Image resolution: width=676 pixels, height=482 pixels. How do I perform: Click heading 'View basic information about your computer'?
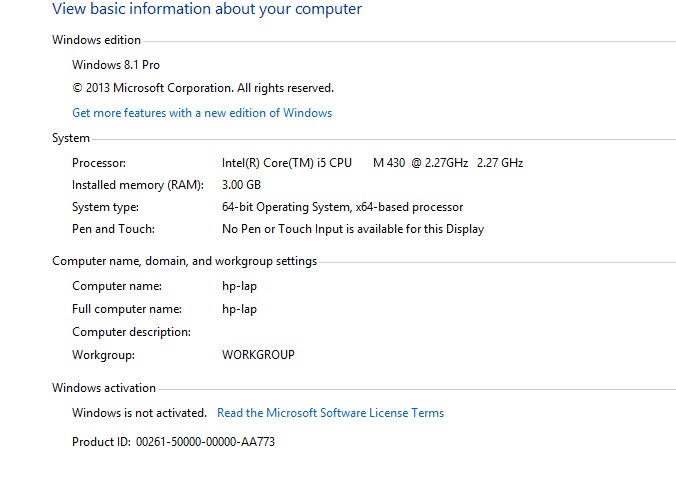coord(207,9)
